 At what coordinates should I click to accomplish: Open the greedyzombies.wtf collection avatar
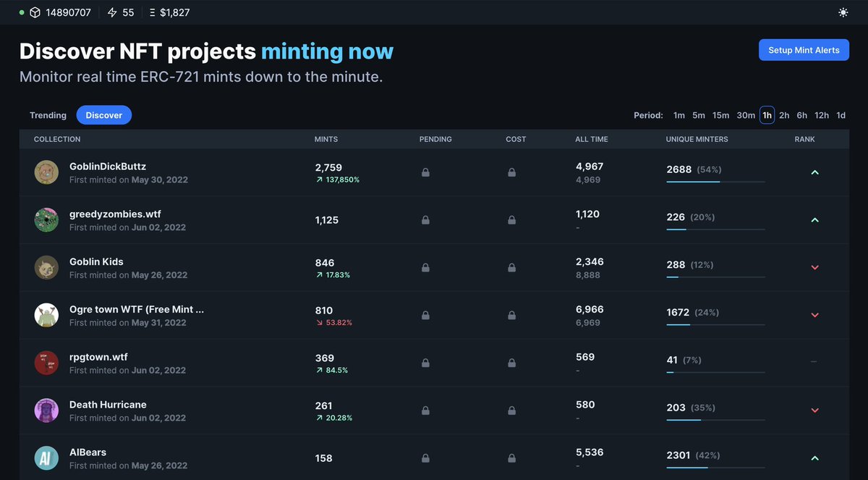(46, 220)
